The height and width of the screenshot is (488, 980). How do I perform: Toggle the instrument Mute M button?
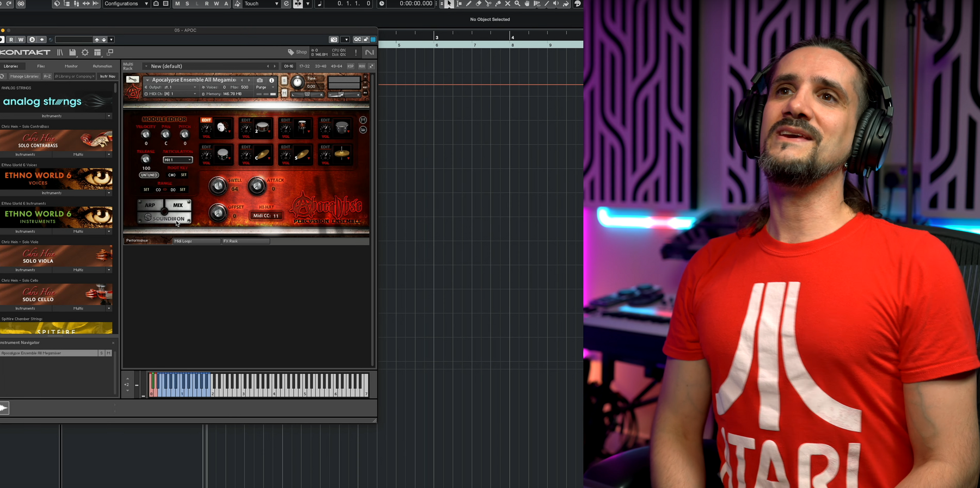tap(284, 93)
